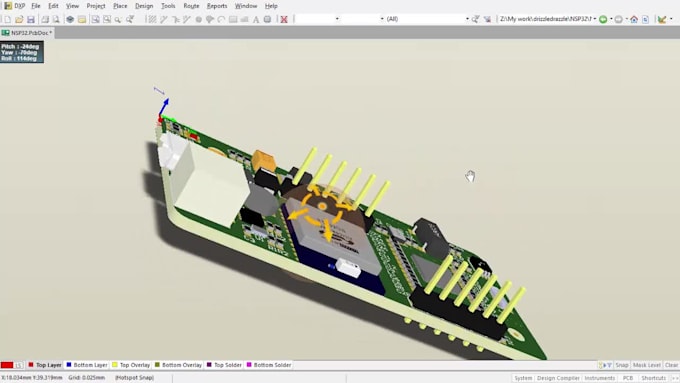Switch to the Bottom Overlay tab

coord(178,365)
